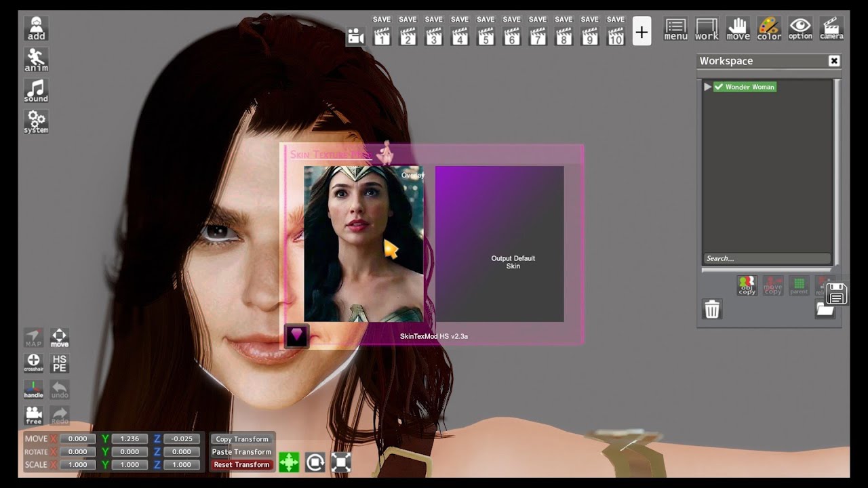
Task: Open the folder icon in Workspace
Action: pyautogui.click(x=824, y=310)
